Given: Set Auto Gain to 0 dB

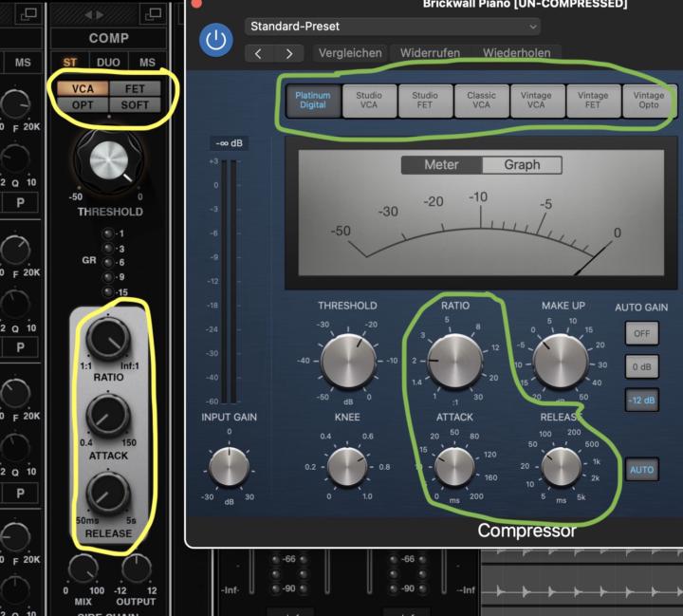Looking at the screenshot, I should click(x=641, y=367).
